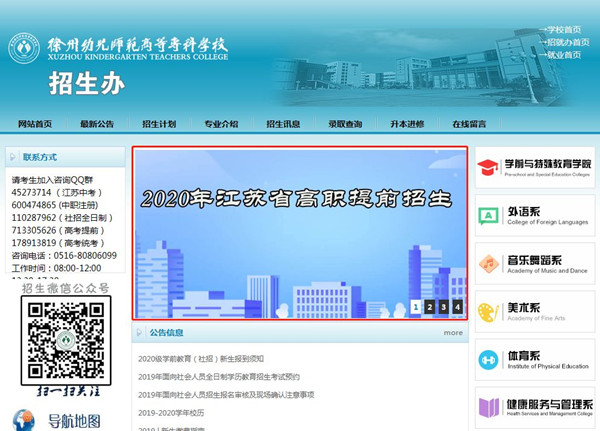600x431 pixels.
Task: Select 在线留言 from the navigation bar
Action: (x=469, y=125)
